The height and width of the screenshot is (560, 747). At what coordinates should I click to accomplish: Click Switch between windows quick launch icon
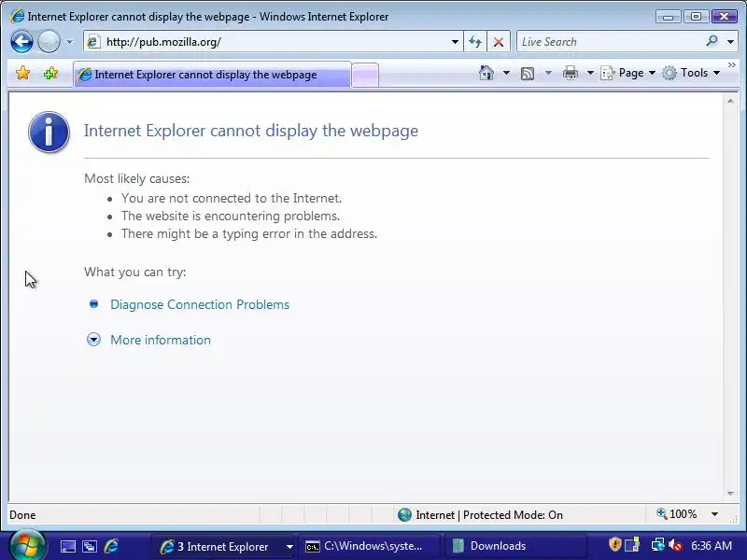point(90,546)
